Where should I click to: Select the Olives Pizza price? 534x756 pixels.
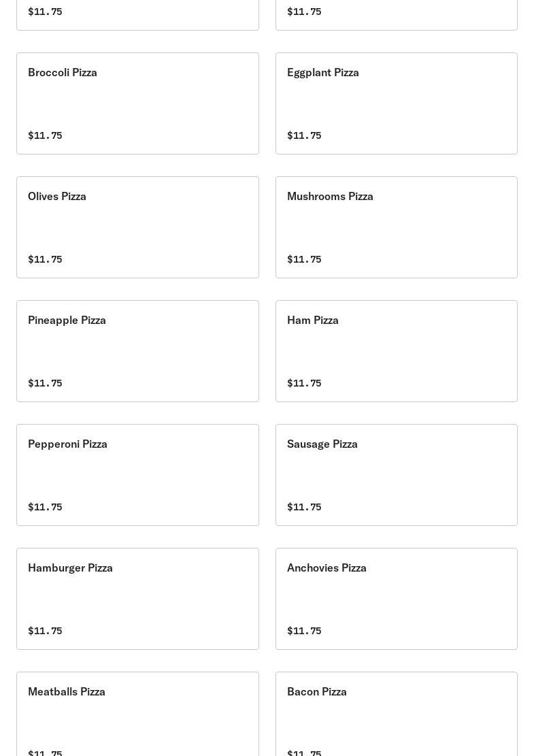45,259
